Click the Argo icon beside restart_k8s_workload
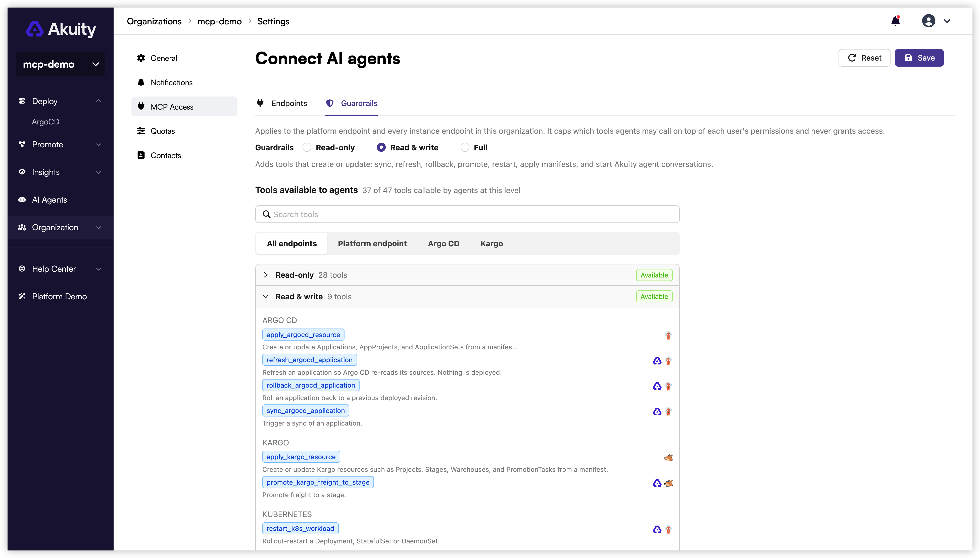Screen dimensions: 980x558 668,529
